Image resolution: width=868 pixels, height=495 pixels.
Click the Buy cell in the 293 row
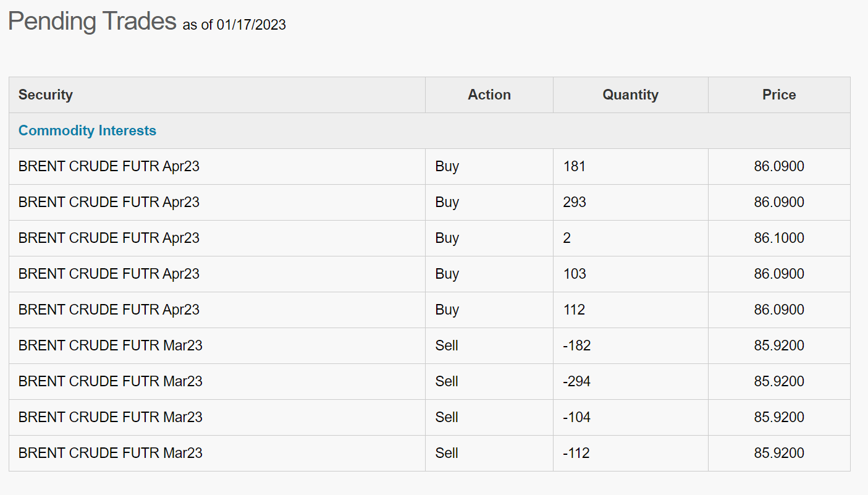(x=447, y=202)
